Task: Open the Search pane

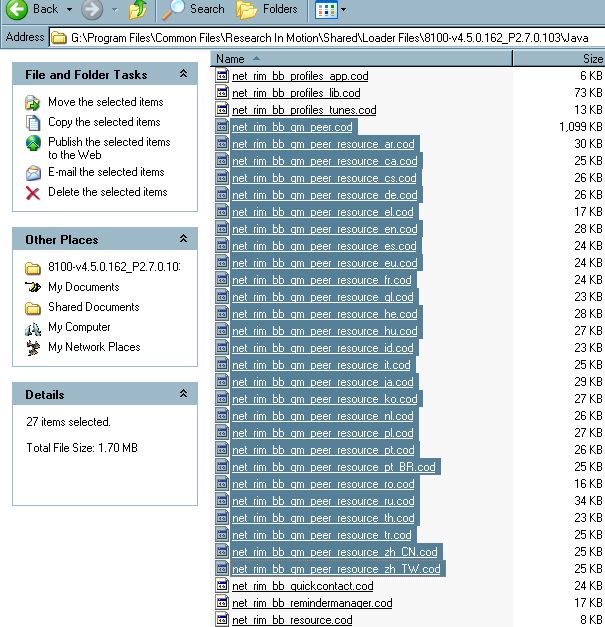Action: [193, 9]
